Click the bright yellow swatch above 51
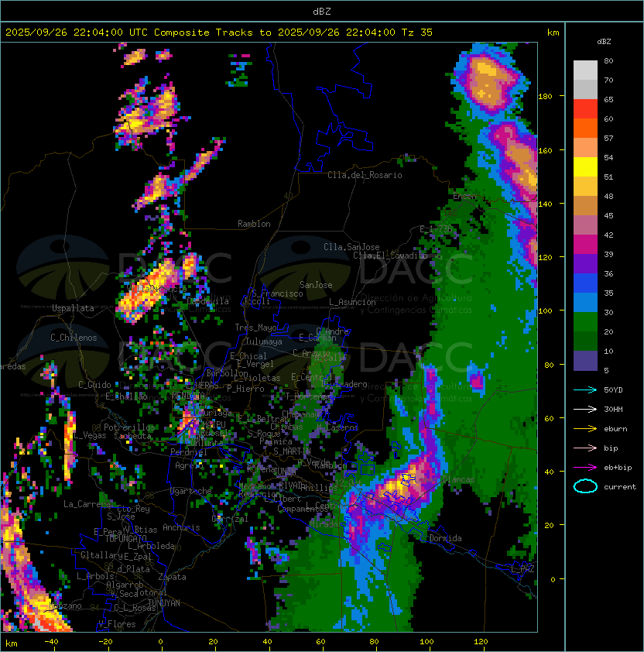Screen dimensions: 644x652 [585, 166]
